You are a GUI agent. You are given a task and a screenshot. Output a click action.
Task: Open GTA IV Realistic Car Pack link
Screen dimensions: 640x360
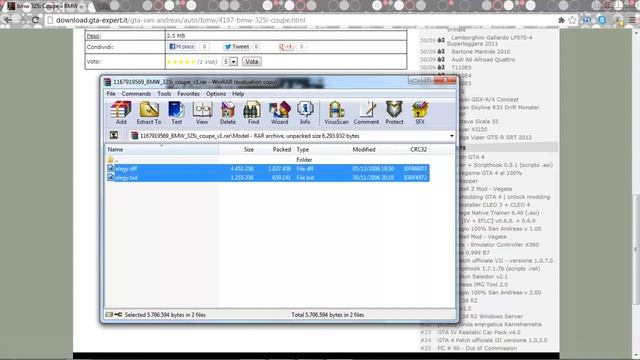(x=479, y=332)
